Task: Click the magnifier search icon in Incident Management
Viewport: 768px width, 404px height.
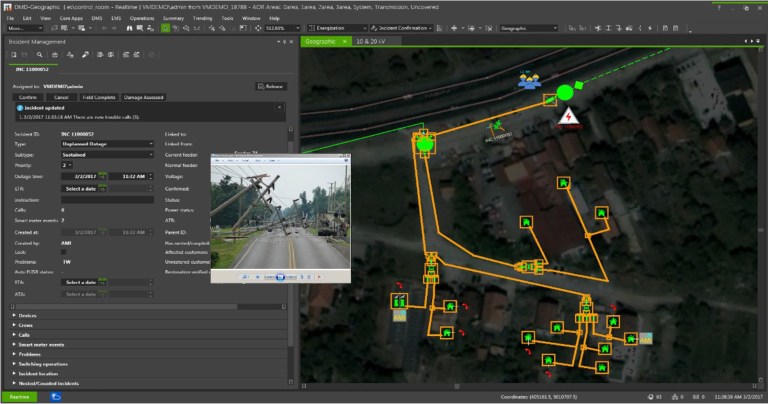Action: pos(40,55)
